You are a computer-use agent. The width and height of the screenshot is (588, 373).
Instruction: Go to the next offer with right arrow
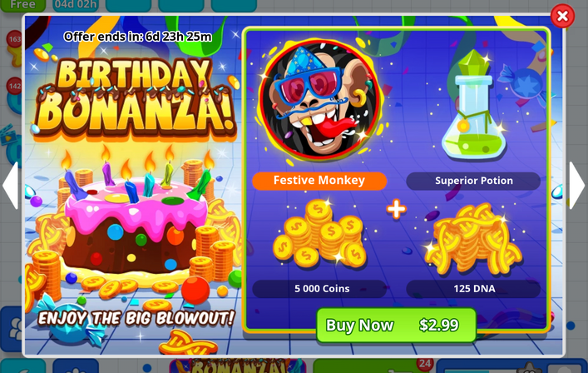(x=576, y=185)
